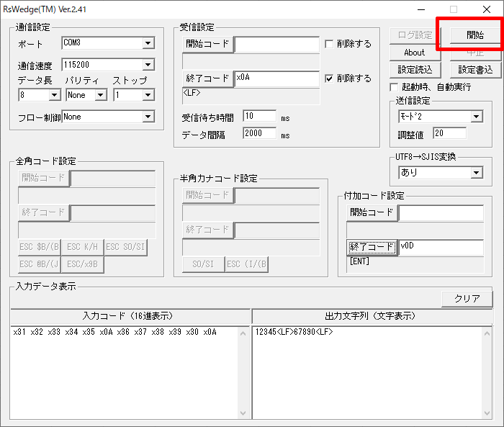504x427 pixels.
Task: Click the 受信待ち時間 10 field
Action: (x=260, y=116)
